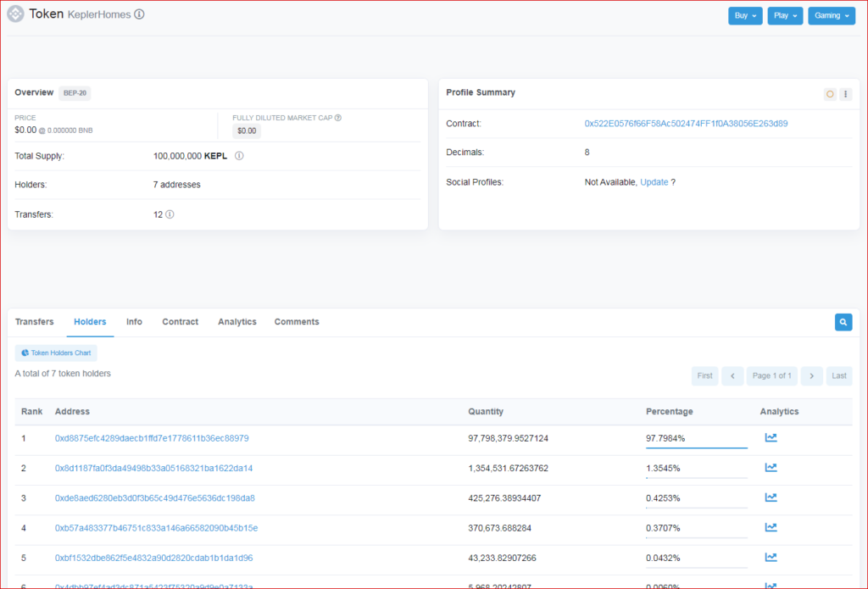Click the next page chevron
This screenshot has width=868, height=589.
click(x=811, y=376)
